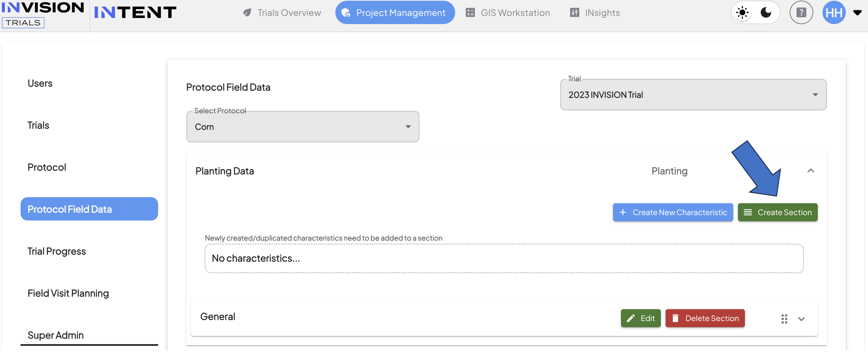Click the trash icon on Delete Section

click(675, 318)
